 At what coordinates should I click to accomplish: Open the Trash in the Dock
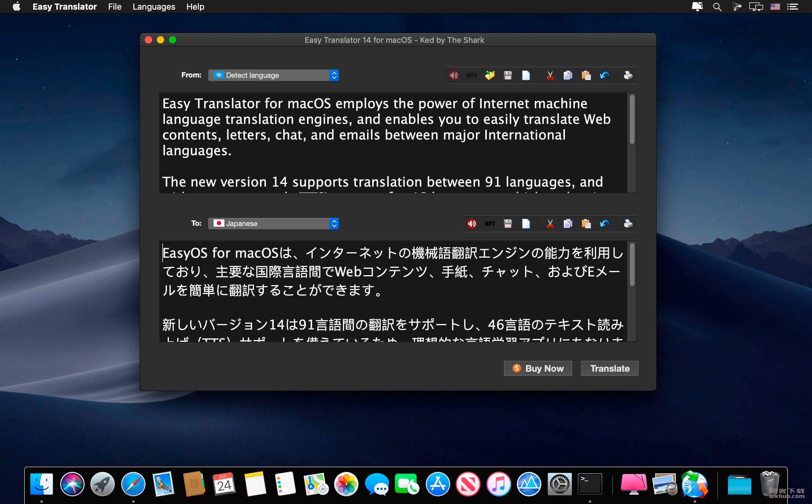pos(769,483)
